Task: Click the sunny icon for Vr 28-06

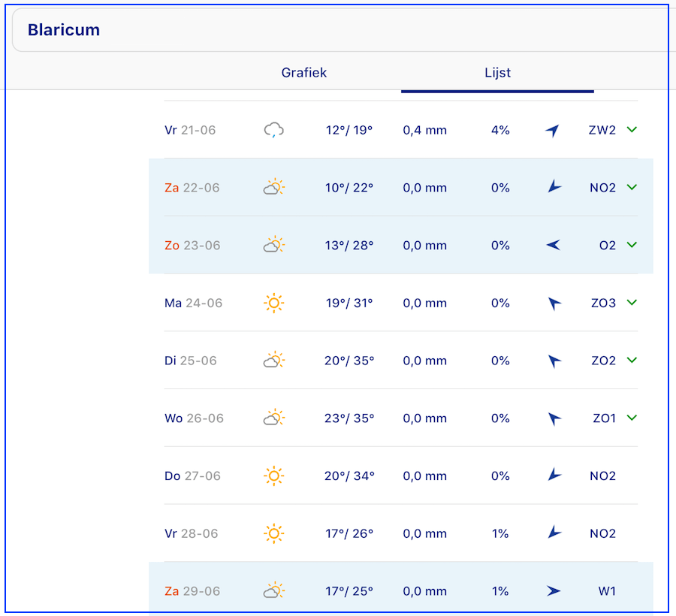Action: click(274, 534)
